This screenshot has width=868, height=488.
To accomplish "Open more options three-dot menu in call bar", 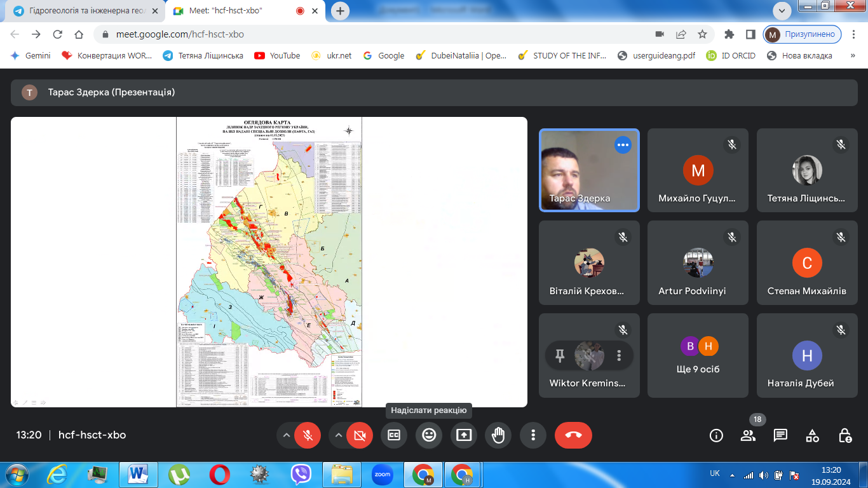I will click(533, 435).
